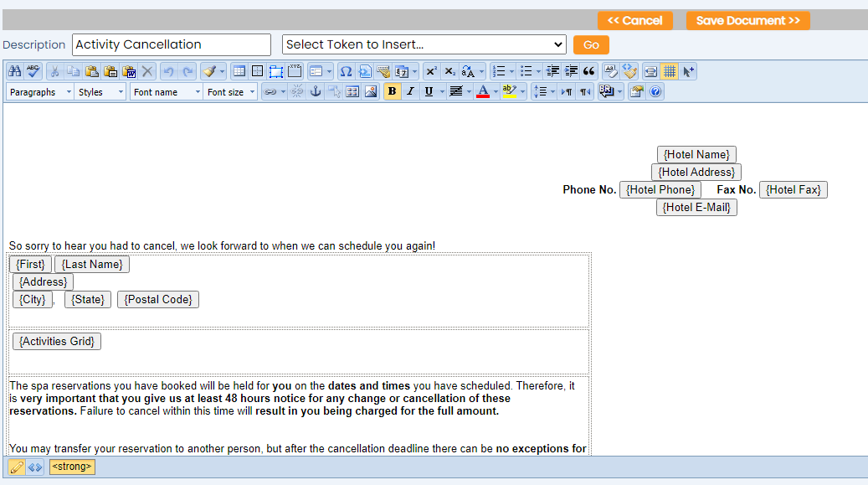Screen dimensions: 868x485
Task: Insert date and time stamp
Action: (402, 71)
